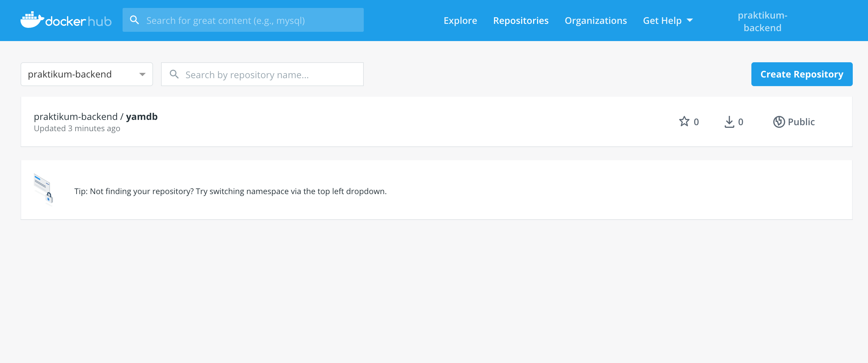Click the magnifier icon in top search bar
This screenshot has height=363, width=868.
tap(135, 20)
